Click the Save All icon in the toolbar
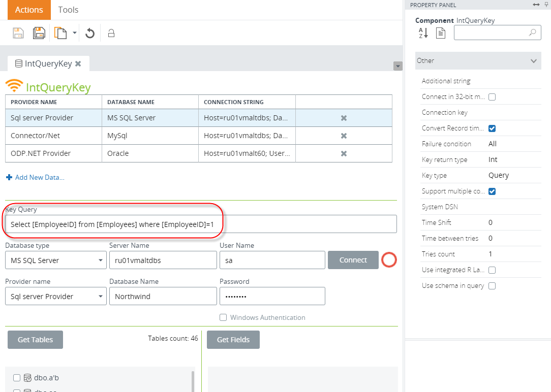Viewport: 551px width, 392px height. point(39,33)
